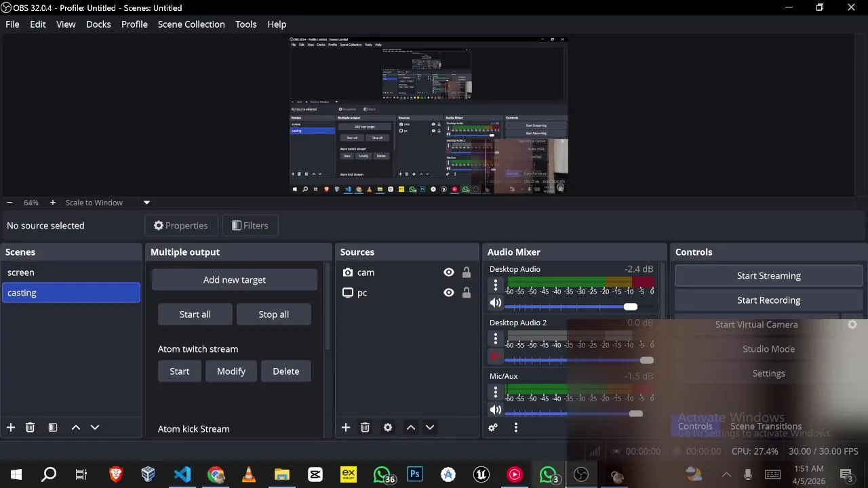This screenshot has width=868, height=488.
Task: Open Desktop Audio three-dot options
Action: [x=496, y=285]
